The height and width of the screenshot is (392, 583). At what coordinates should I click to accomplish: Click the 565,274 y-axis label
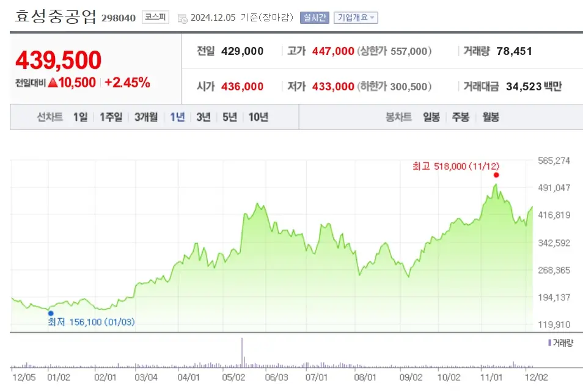click(554, 161)
